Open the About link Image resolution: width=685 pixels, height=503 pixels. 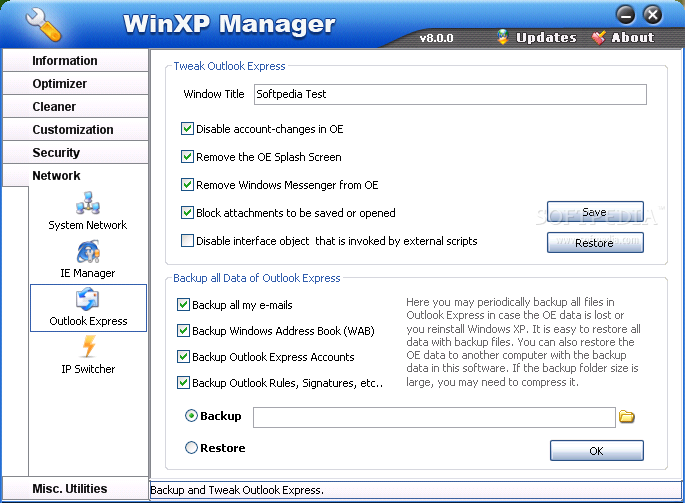click(x=633, y=38)
